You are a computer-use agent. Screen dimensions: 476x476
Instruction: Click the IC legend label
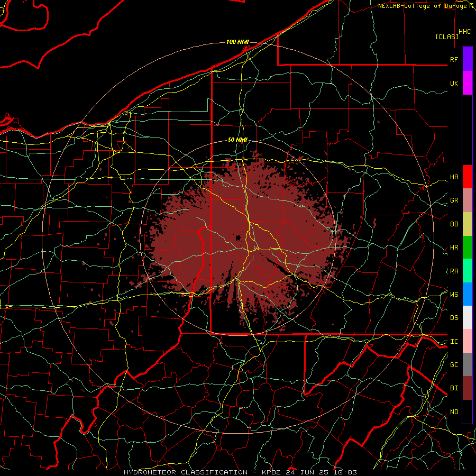(454, 342)
